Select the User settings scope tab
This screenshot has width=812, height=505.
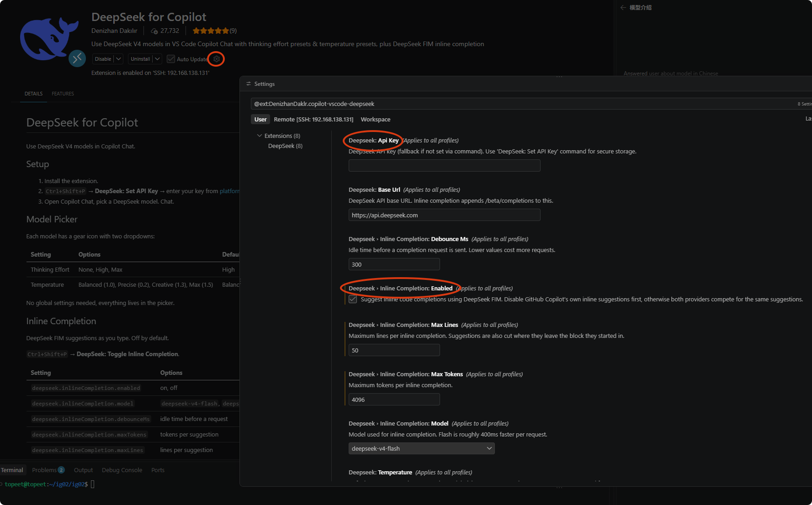click(x=260, y=119)
